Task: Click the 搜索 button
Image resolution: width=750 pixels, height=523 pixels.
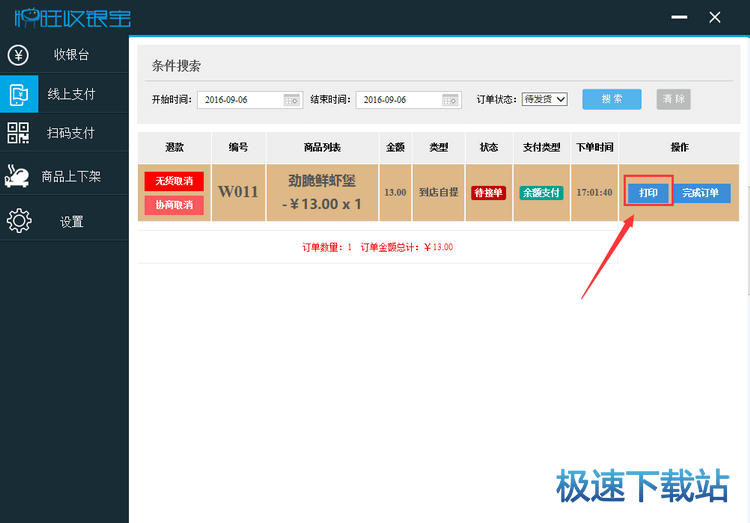Action: (612, 100)
